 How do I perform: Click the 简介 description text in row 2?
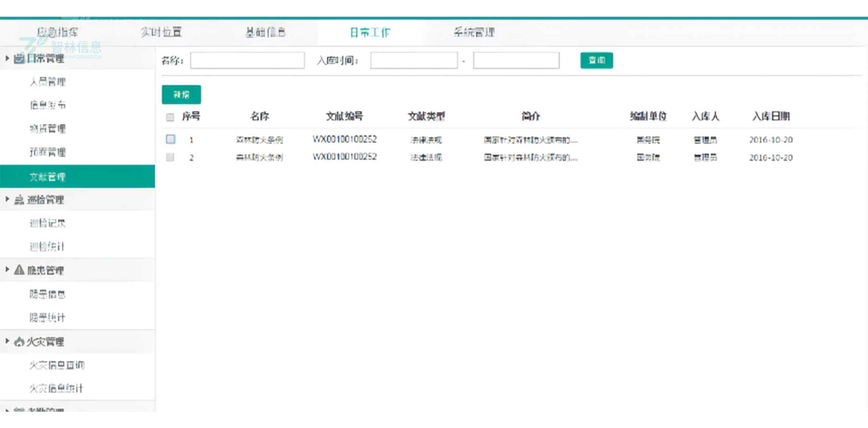531,157
